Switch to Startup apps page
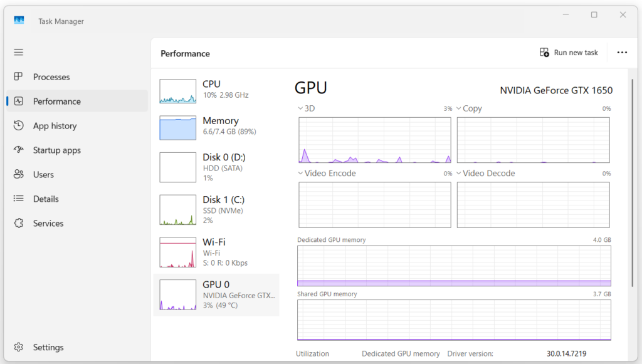642x364 pixels. (x=57, y=150)
